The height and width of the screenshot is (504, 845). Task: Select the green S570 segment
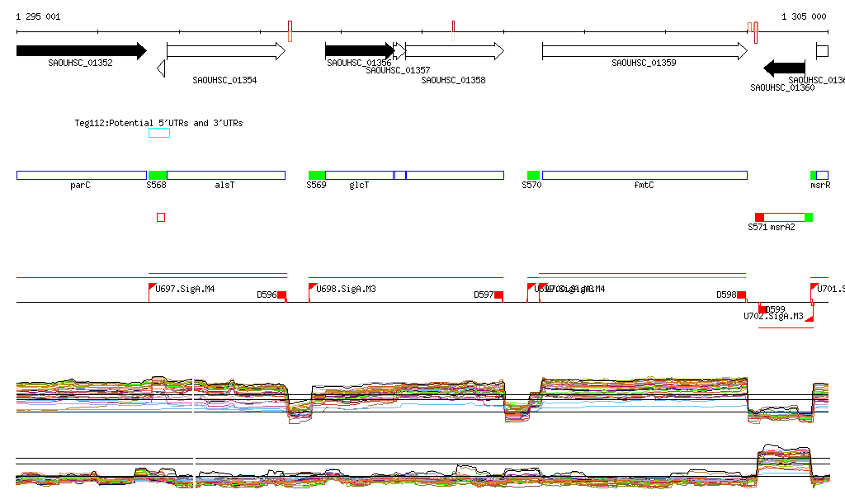[534, 175]
